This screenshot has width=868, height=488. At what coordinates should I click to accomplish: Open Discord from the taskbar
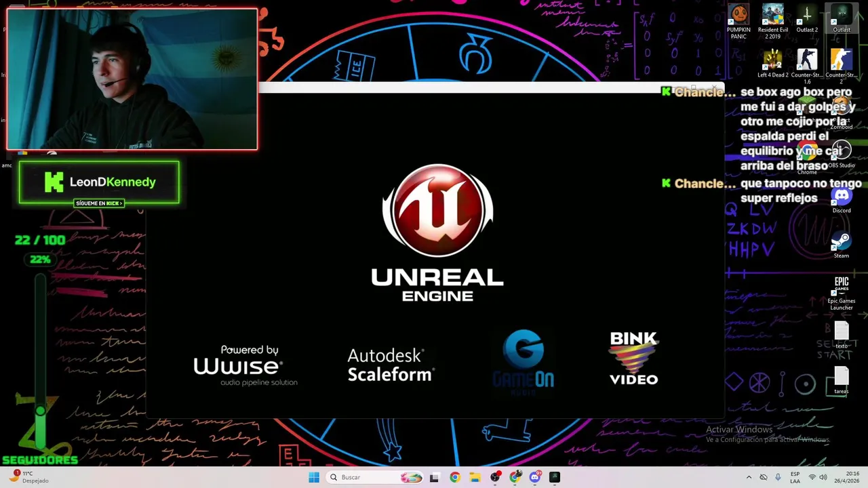[x=535, y=477]
